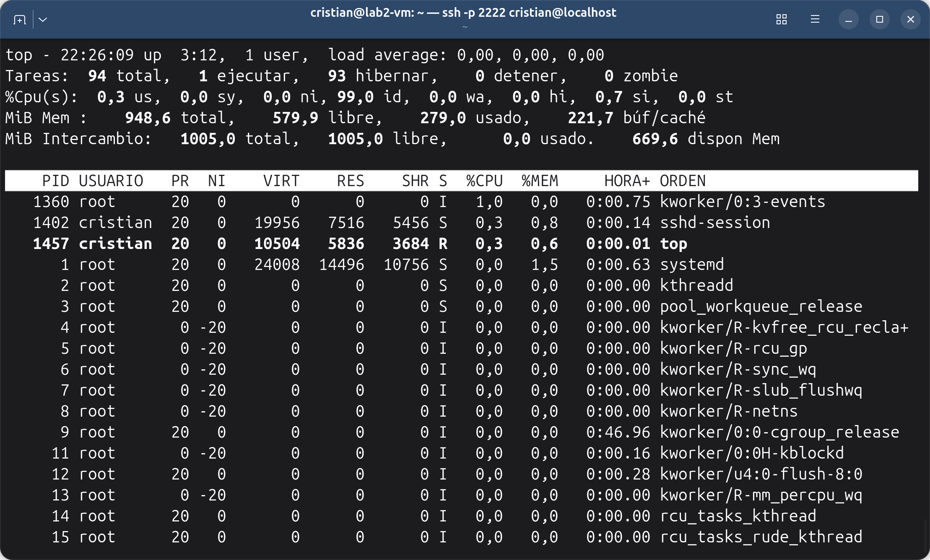Screen dimensions: 930x560
Task: Click the VIRT column header
Action: pyautogui.click(x=281, y=181)
